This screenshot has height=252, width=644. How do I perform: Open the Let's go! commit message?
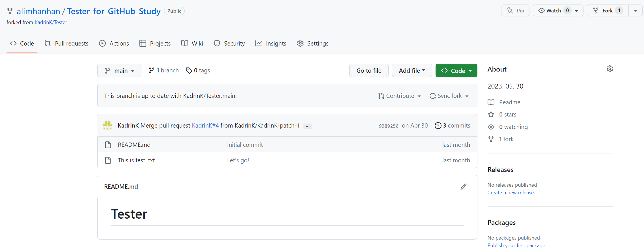[x=238, y=160]
